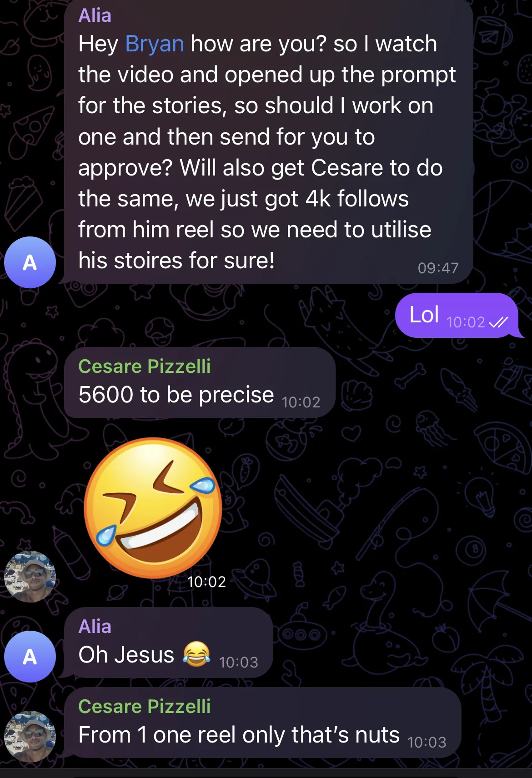Tap 'Cesare Pizzelli' name above the last message

pyautogui.click(x=144, y=706)
